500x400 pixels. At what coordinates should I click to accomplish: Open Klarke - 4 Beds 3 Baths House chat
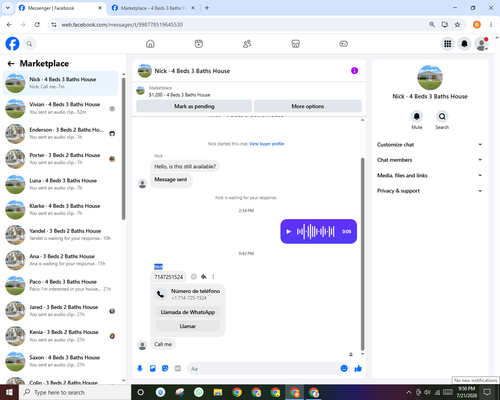pos(60,210)
